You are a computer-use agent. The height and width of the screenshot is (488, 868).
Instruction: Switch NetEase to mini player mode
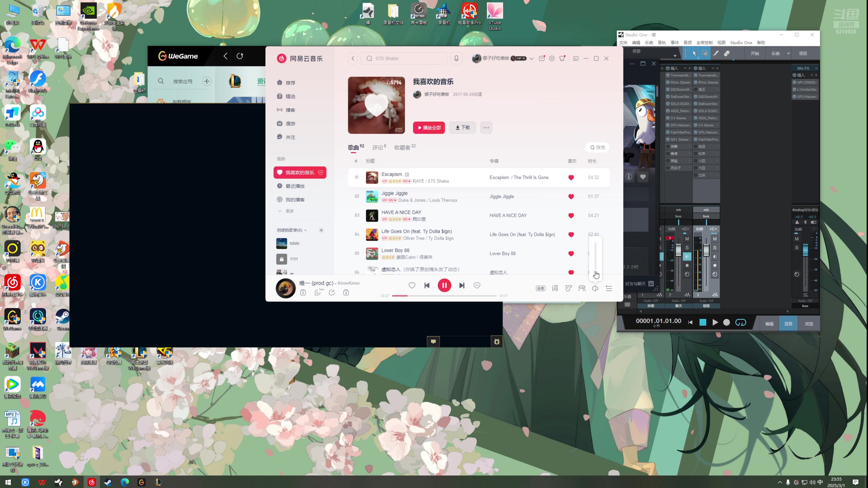[x=576, y=58]
